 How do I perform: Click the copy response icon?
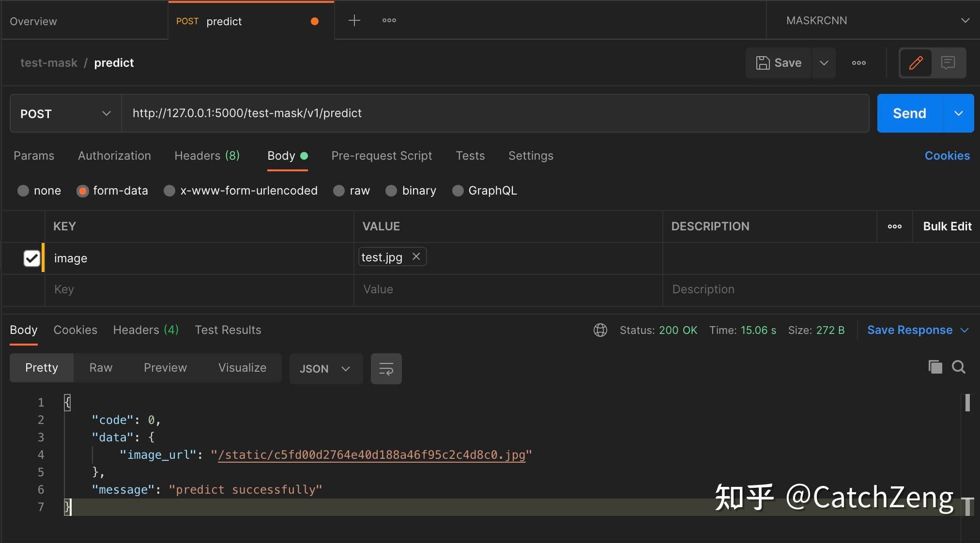[x=935, y=367]
